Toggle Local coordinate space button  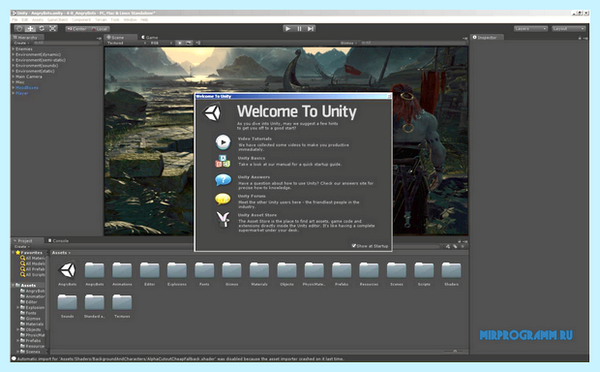(x=99, y=29)
